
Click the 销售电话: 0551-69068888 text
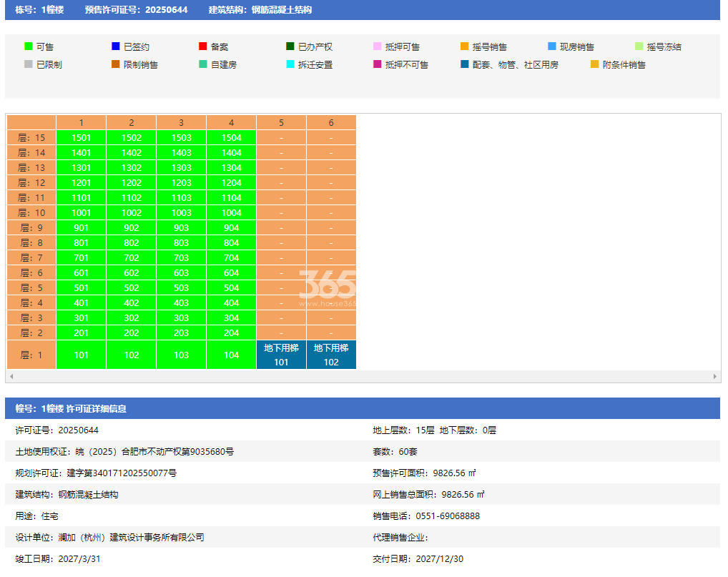(x=426, y=516)
